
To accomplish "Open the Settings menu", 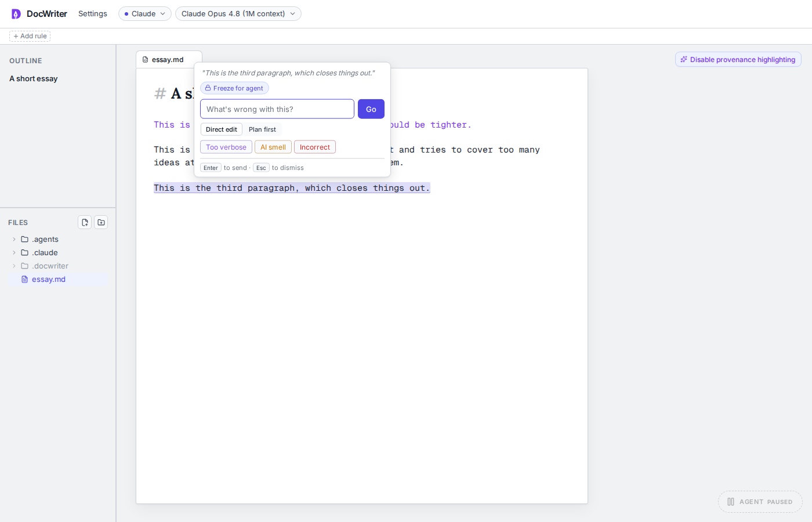I will [x=93, y=13].
